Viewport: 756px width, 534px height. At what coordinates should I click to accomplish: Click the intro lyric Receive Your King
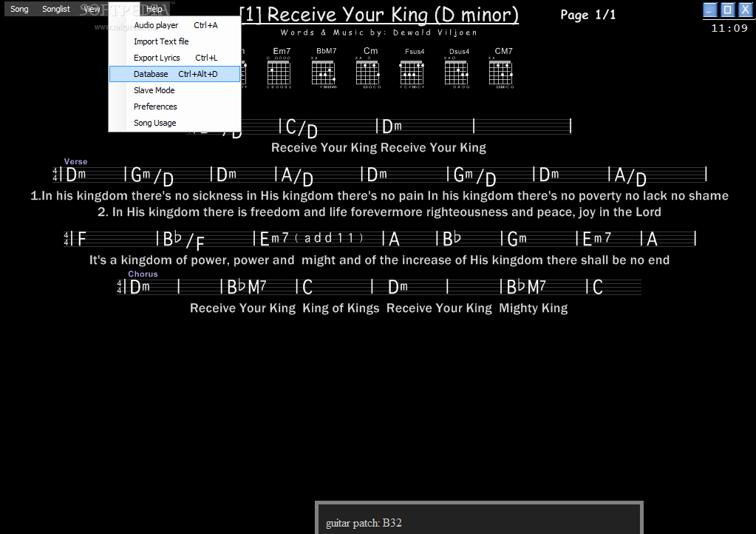(378, 148)
